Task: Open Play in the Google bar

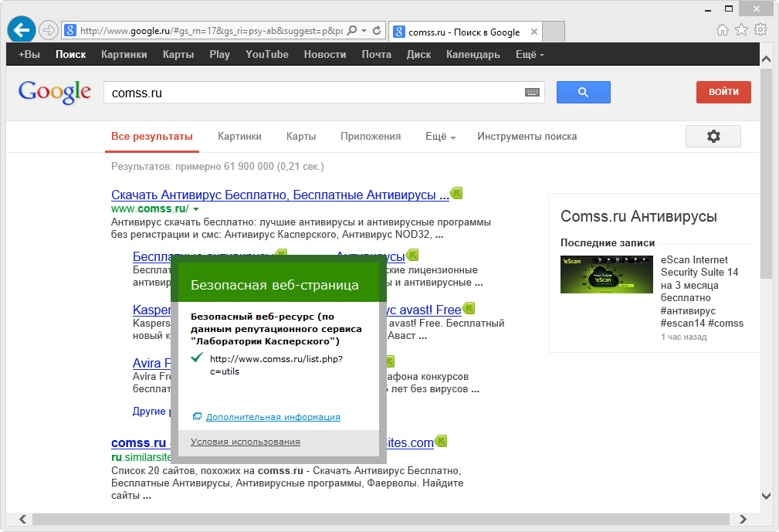Action: (219, 54)
